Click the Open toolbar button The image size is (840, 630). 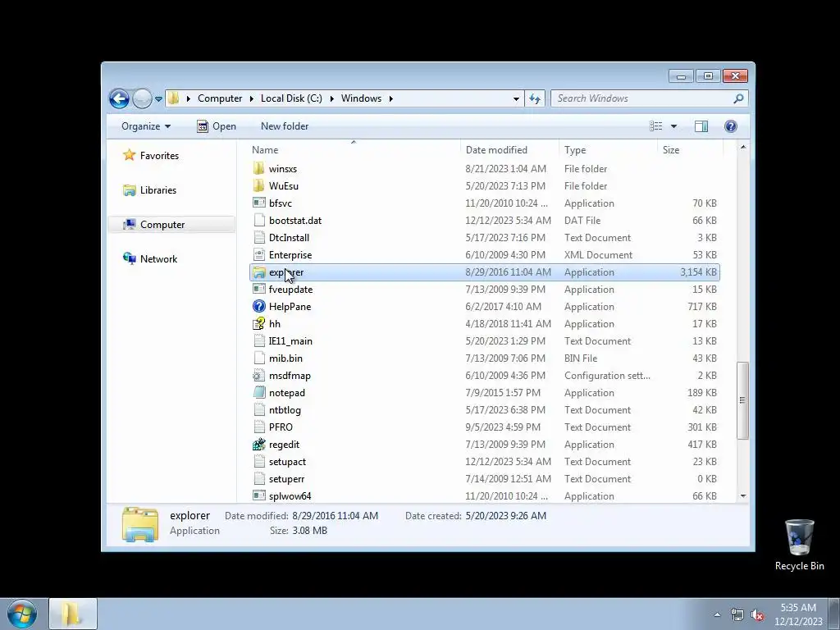coord(217,126)
